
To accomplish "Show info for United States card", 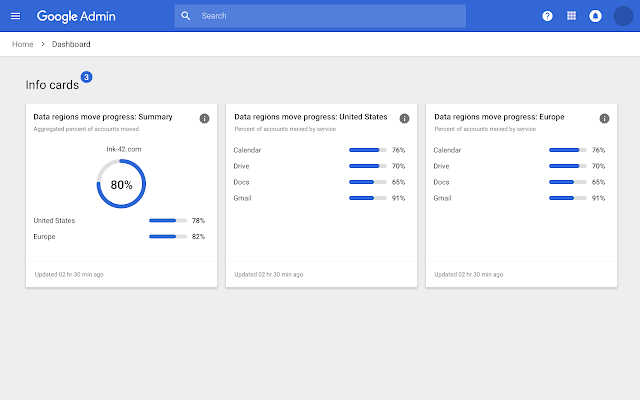I will click(x=404, y=118).
